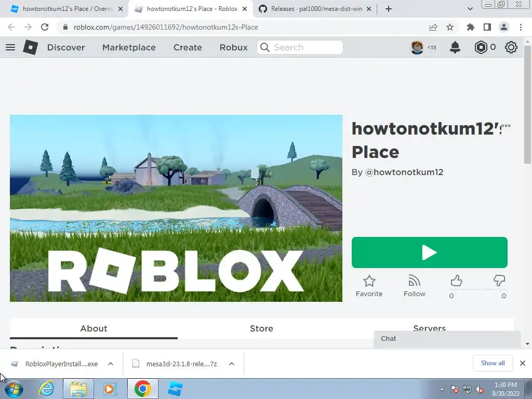Expand mesa3d download options chevron

click(232, 364)
